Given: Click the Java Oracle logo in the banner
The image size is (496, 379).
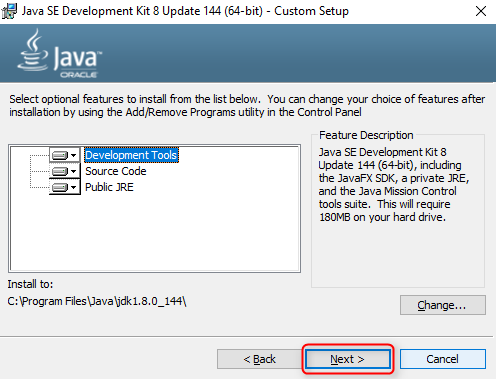Looking at the screenshot, I should (x=60, y=54).
